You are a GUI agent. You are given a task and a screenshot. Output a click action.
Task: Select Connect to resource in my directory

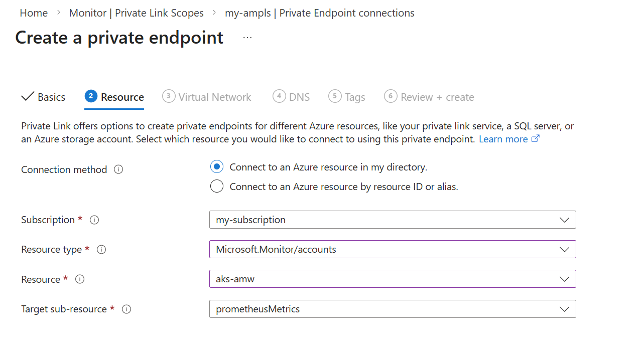click(x=217, y=166)
